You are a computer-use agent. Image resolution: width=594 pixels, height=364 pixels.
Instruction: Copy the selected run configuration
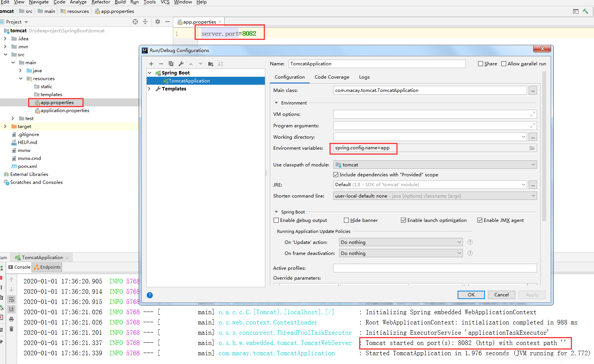(x=171, y=64)
